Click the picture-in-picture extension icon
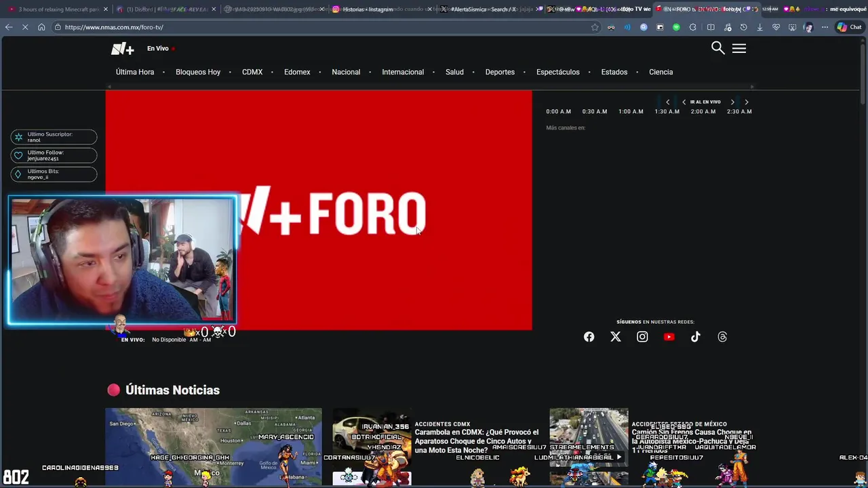The image size is (868, 488). click(660, 27)
